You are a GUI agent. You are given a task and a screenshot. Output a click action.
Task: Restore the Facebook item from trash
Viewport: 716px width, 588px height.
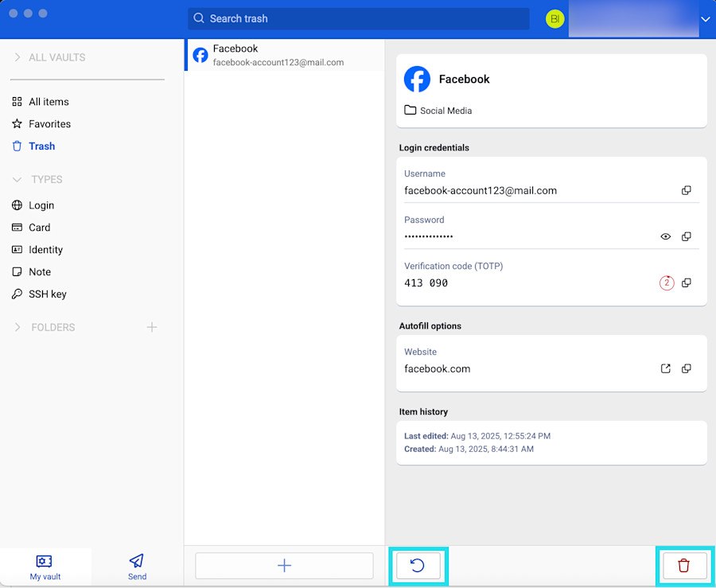[x=418, y=566]
